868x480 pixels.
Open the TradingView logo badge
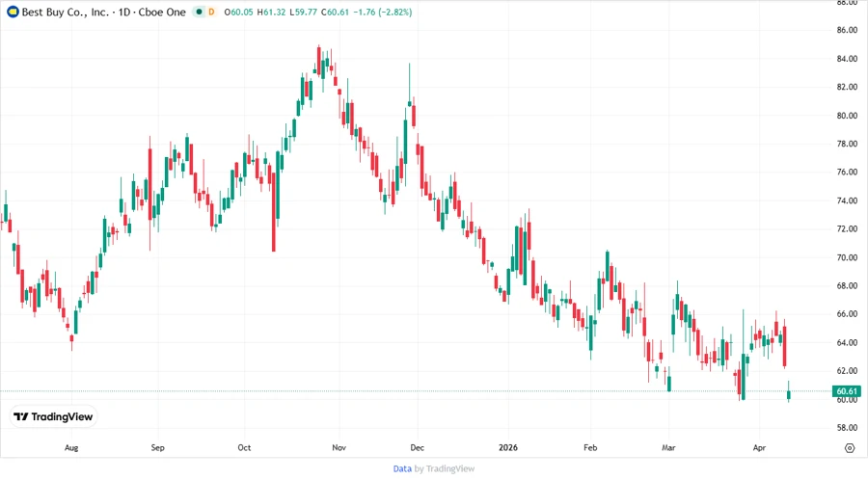pyautogui.click(x=53, y=417)
